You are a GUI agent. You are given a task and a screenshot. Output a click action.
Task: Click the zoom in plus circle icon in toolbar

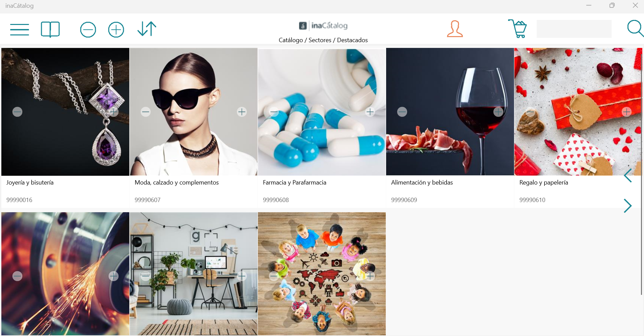(x=116, y=30)
